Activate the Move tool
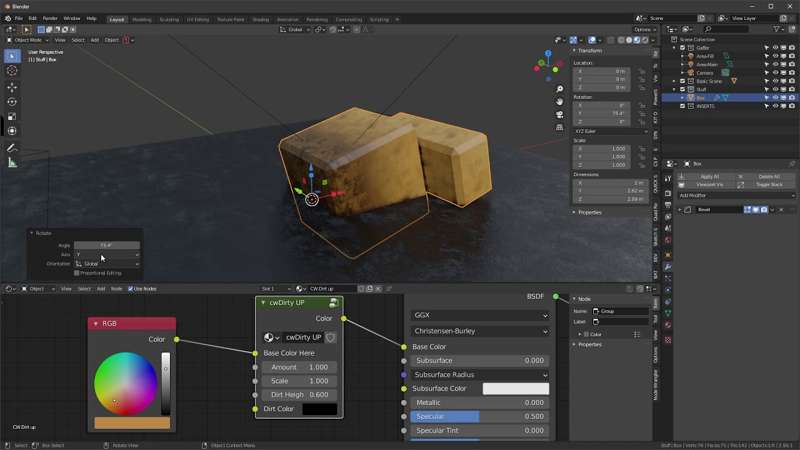The width and height of the screenshot is (800, 450). click(x=12, y=88)
